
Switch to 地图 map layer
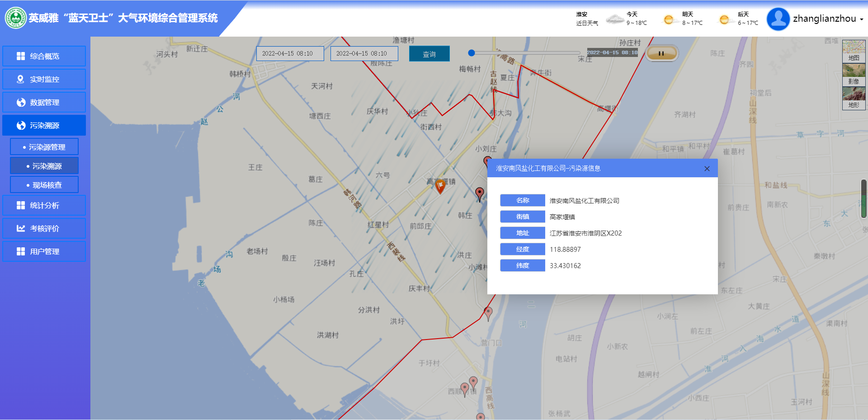(x=854, y=51)
